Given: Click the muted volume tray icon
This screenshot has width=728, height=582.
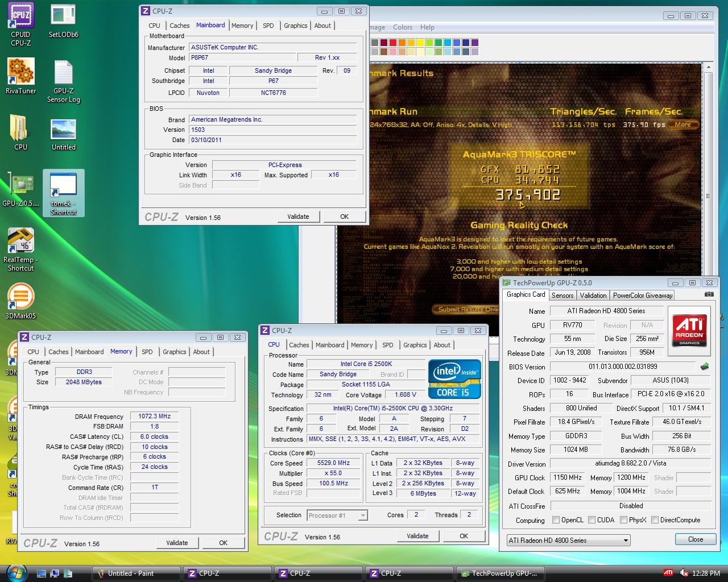Looking at the screenshot, I should pos(684,573).
